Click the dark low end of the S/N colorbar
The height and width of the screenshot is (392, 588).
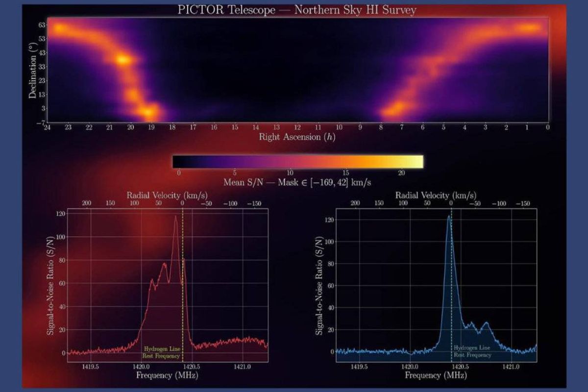(181, 162)
